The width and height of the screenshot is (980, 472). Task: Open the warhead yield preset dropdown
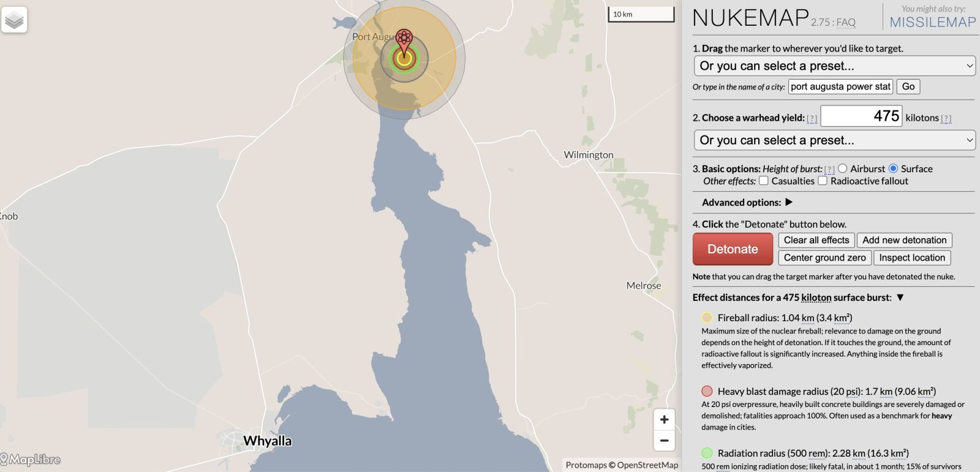pos(834,140)
